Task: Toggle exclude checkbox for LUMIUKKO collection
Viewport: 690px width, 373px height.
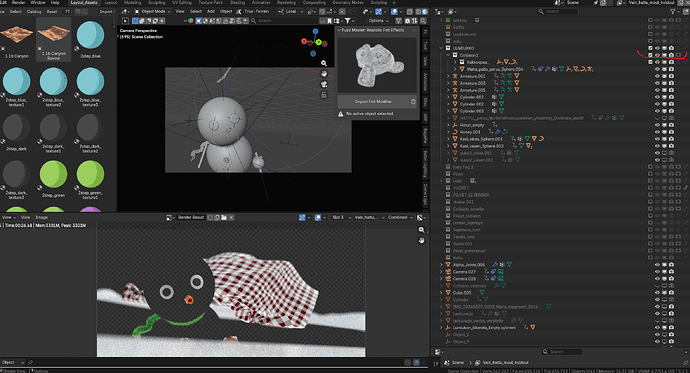Action: (650, 48)
